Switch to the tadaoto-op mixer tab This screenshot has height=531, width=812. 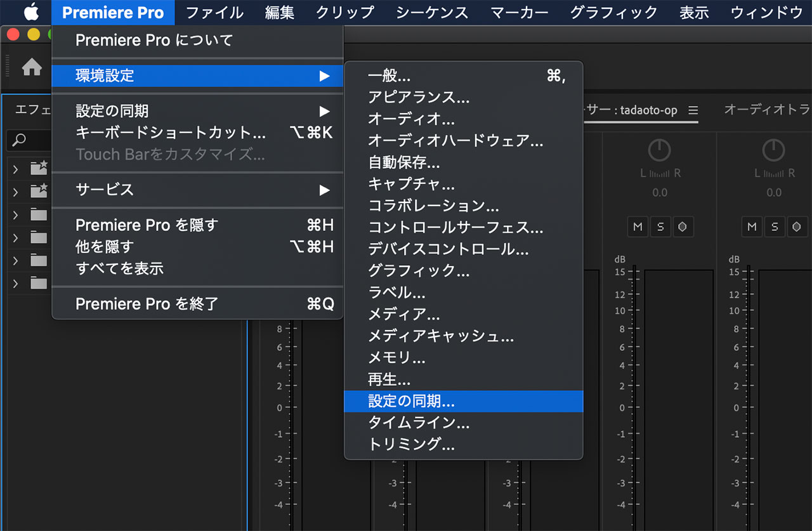tap(631, 110)
